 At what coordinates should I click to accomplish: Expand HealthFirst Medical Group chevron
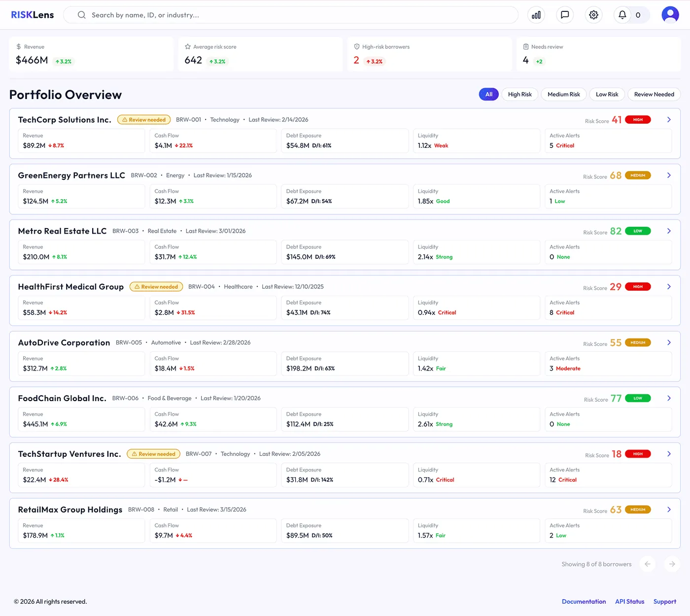click(x=669, y=287)
